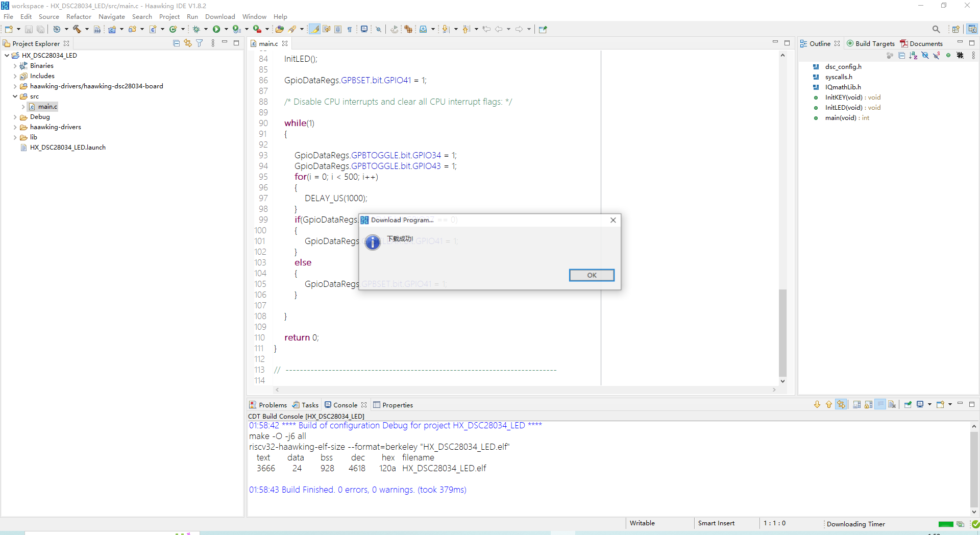Click the binary 010 file toolbar icon

point(97,30)
